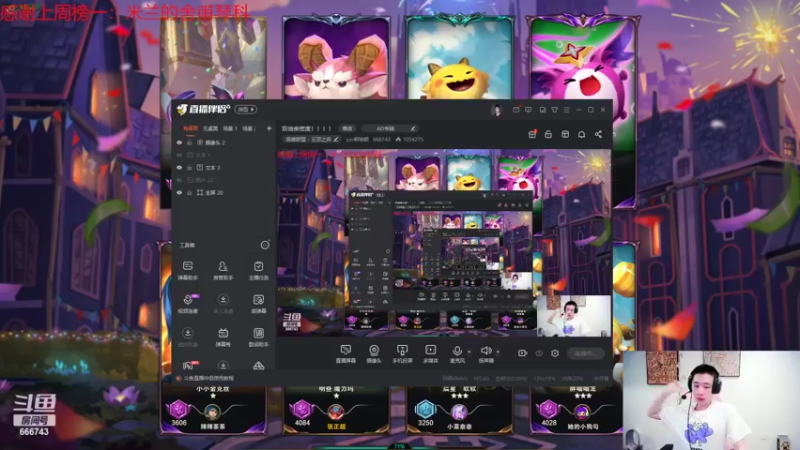Open the 主播任务 streamer tasks tool

click(x=259, y=270)
